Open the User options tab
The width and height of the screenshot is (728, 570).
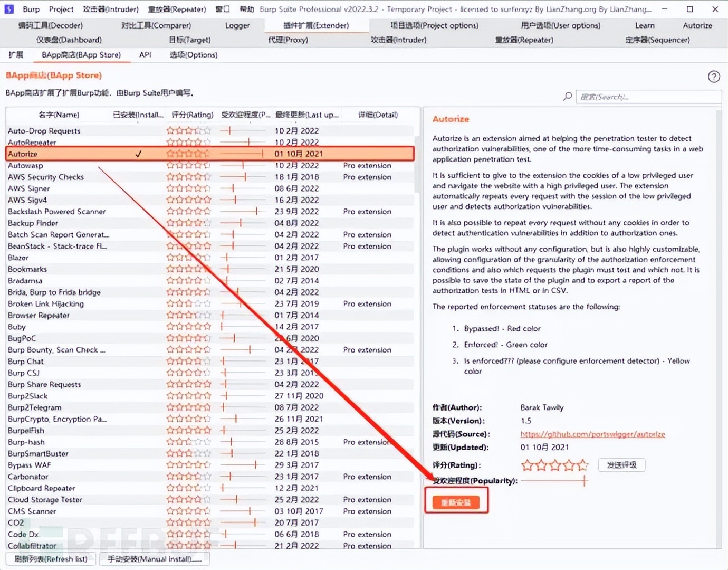561,25
